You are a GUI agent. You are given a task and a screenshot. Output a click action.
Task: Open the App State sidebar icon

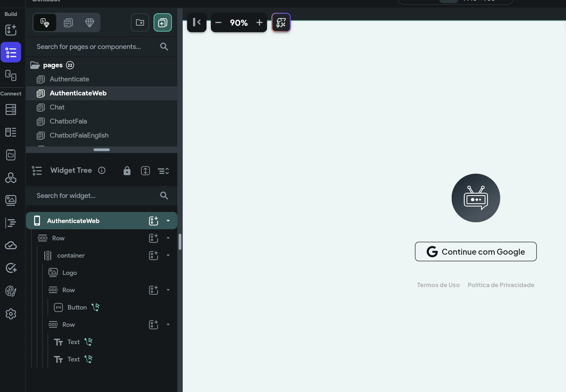click(x=11, y=155)
